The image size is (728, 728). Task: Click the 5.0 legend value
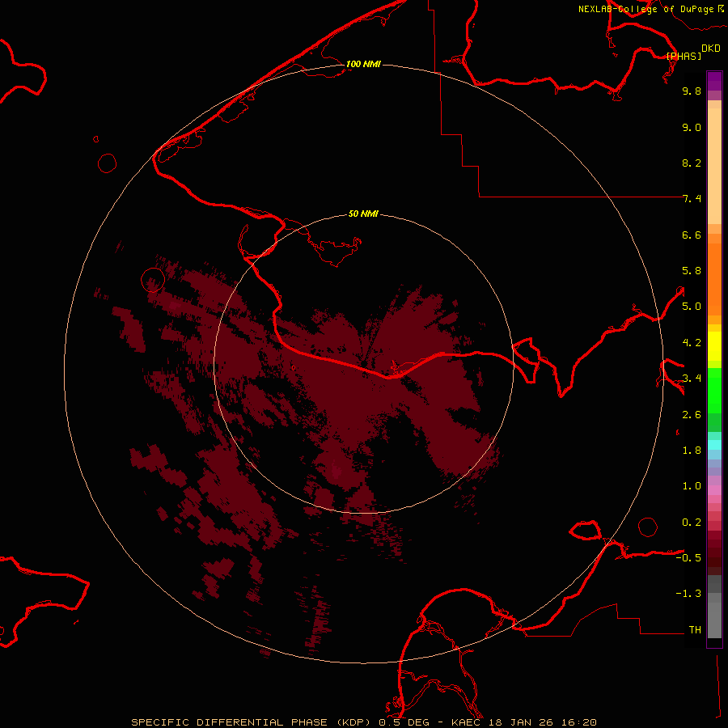(692, 307)
